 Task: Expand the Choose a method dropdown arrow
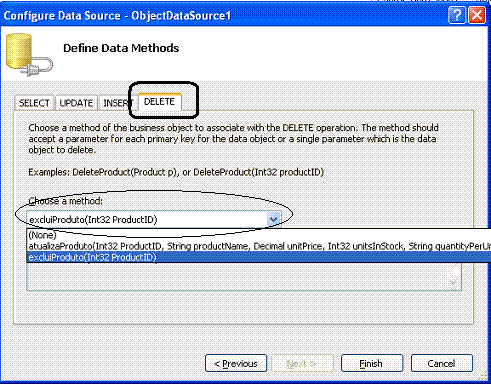[x=274, y=219]
